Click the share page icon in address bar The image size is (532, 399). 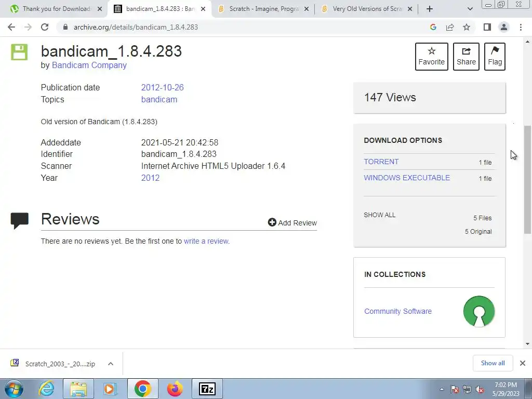coord(450,27)
